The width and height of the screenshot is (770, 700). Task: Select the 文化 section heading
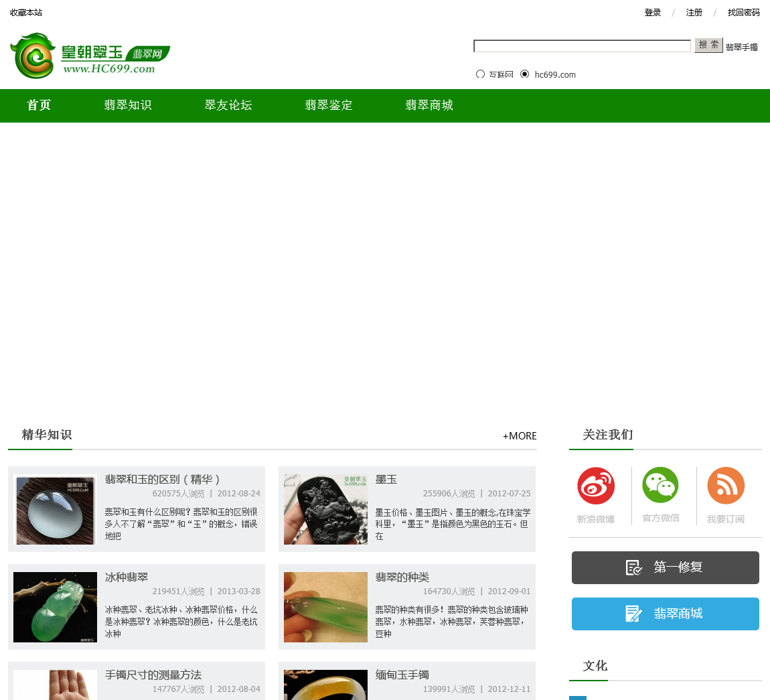[595, 666]
